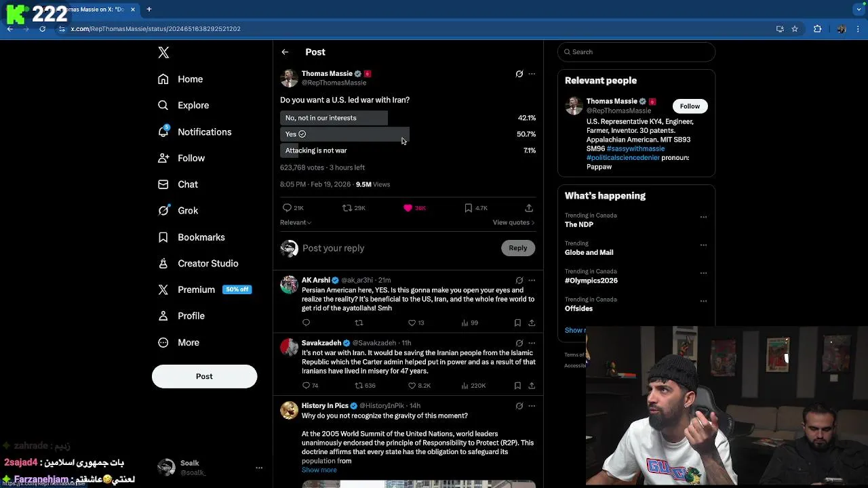Open Creator Studio in sidebar
Viewport: 868px width, 488px height.
(x=198, y=264)
